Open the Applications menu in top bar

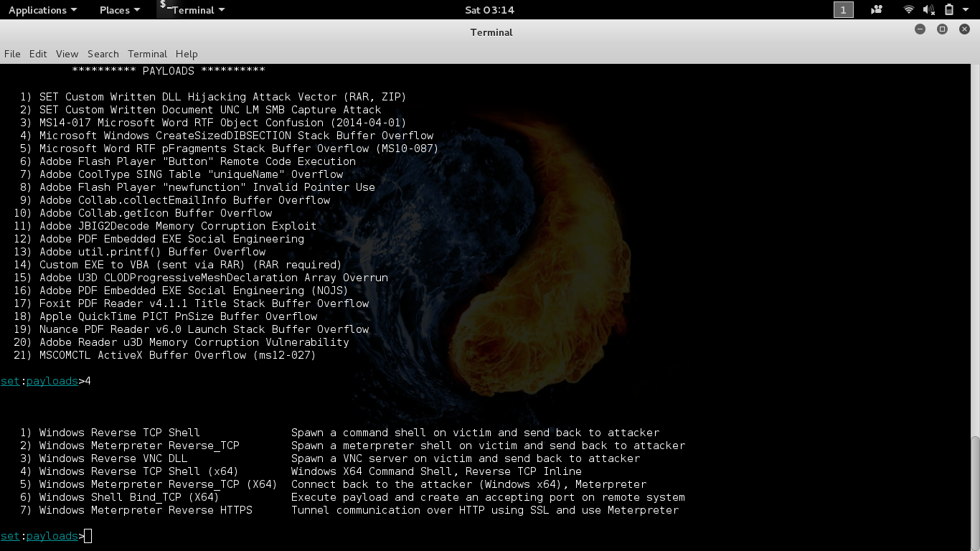(x=42, y=10)
